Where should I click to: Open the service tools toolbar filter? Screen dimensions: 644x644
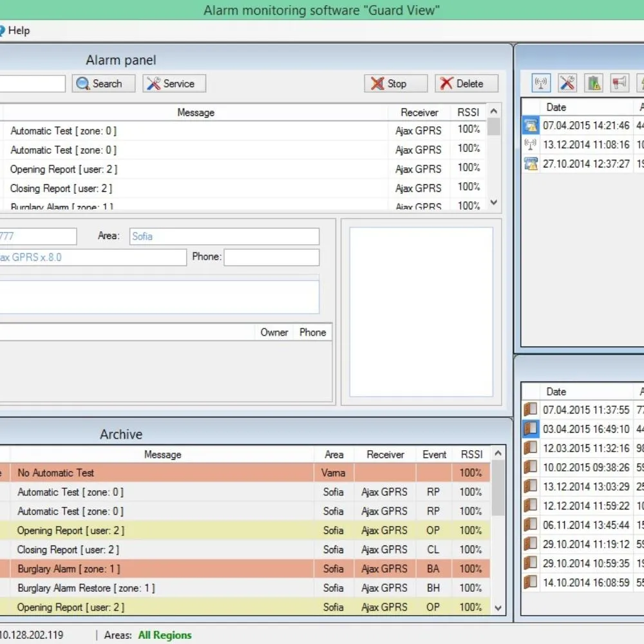coord(567,83)
